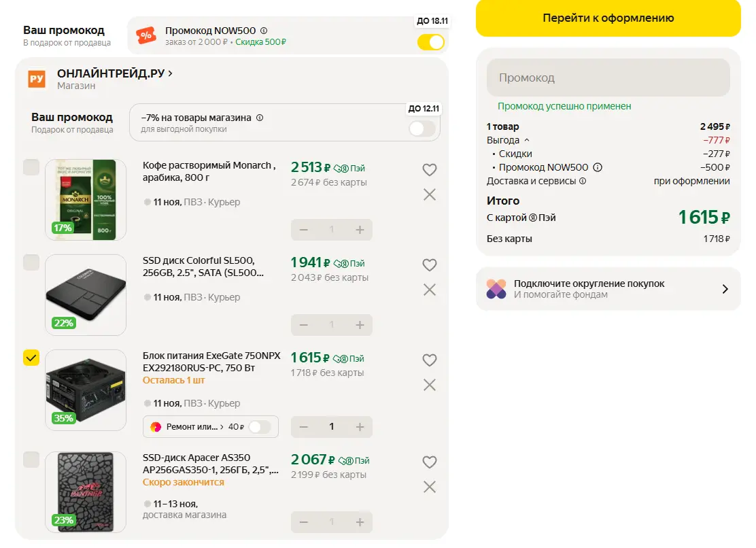Screen dimensions: 756x548
Task: Open Apacer Panther SSD thumbnail
Action: (x=86, y=492)
